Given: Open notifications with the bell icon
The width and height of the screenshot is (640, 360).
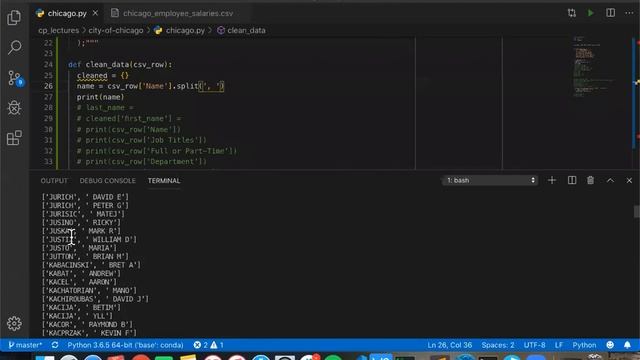Looking at the screenshot, I should point(627,345).
